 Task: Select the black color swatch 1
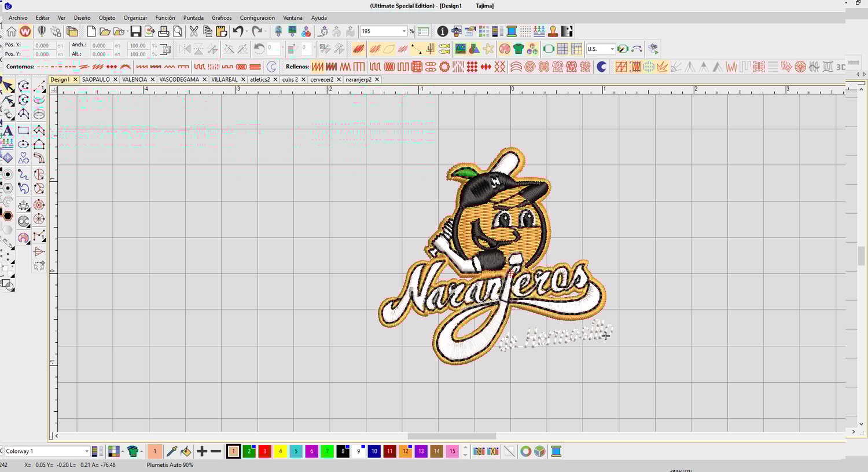233,451
